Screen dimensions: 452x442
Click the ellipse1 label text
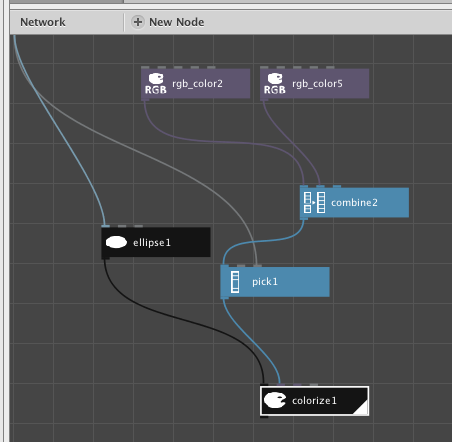coord(152,242)
